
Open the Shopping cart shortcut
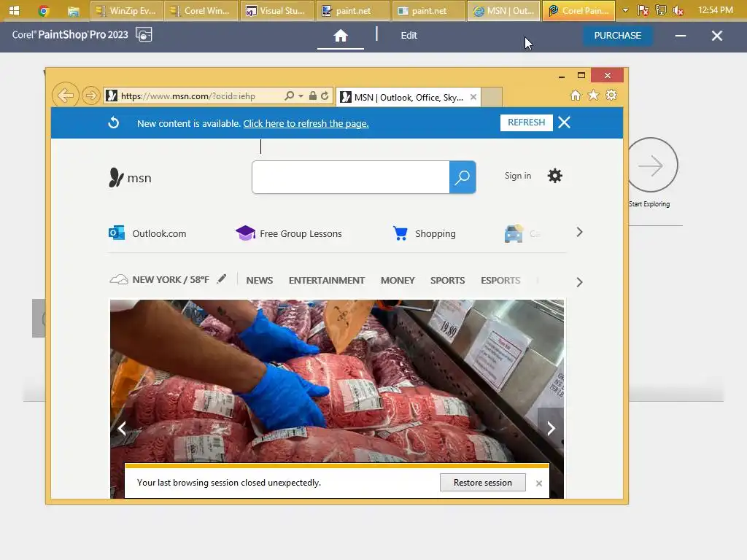(424, 233)
